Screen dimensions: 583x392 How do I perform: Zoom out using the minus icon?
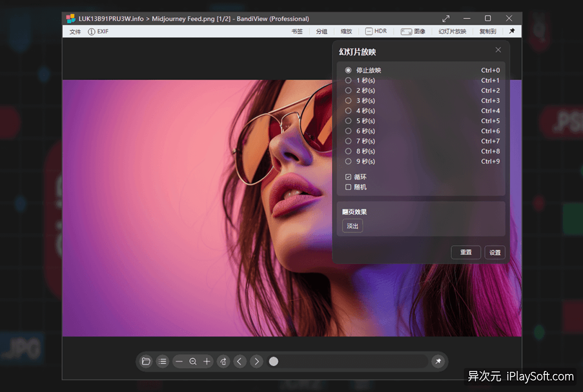click(179, 362)
